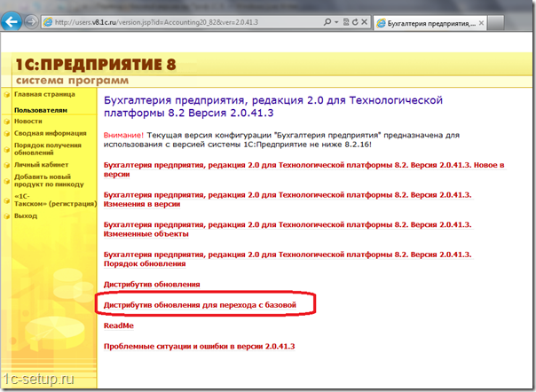The height and width of the screenshot is (392, 536).
Task: Close the Бухгалтерия предприятия tab
Action: (x=481, y=23)
